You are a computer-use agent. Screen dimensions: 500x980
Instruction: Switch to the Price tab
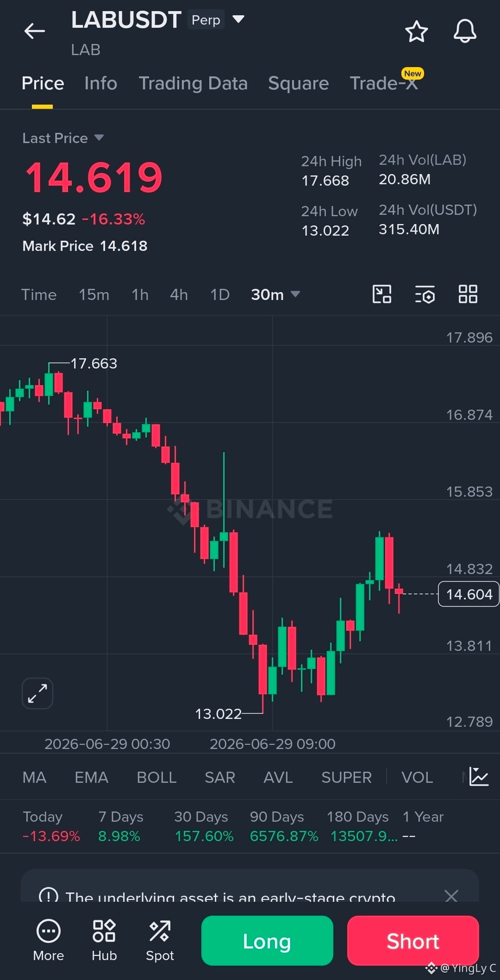click(x=43, y=83)
